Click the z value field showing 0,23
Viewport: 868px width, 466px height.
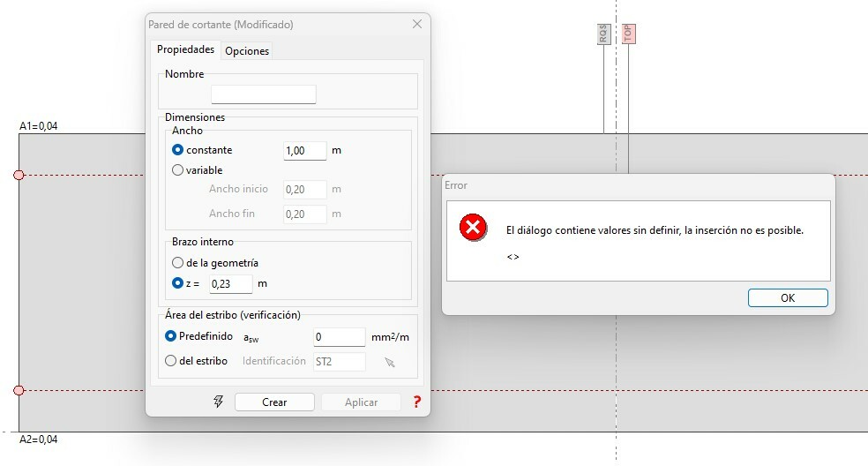230,284
